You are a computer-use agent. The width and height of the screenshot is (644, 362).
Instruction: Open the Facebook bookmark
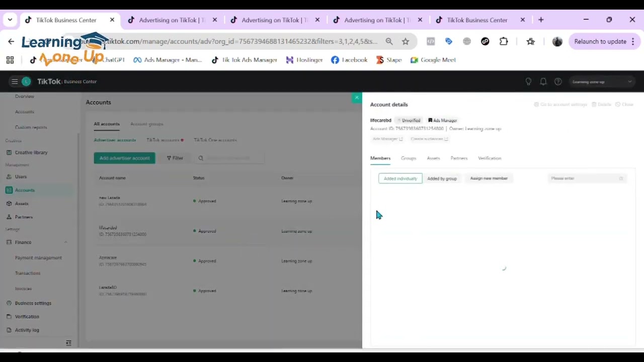coord(349,60)
